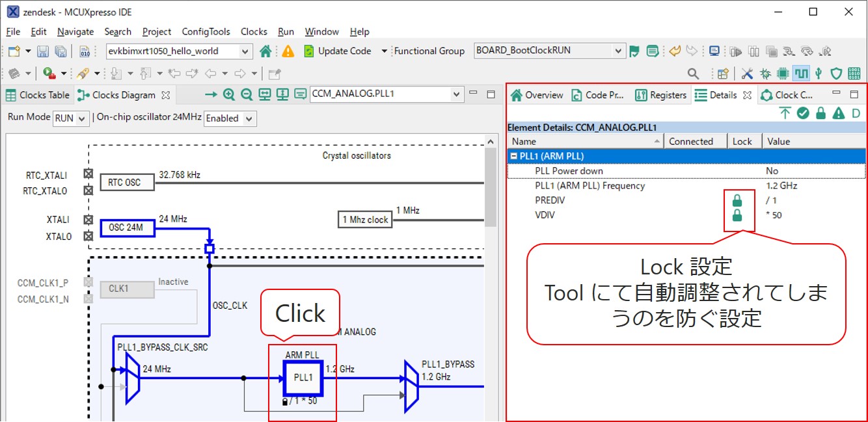Click the green bug icon in the toolbar
Image resolution: width=868 pixels, height=422 pixels.
pos(765,73)
